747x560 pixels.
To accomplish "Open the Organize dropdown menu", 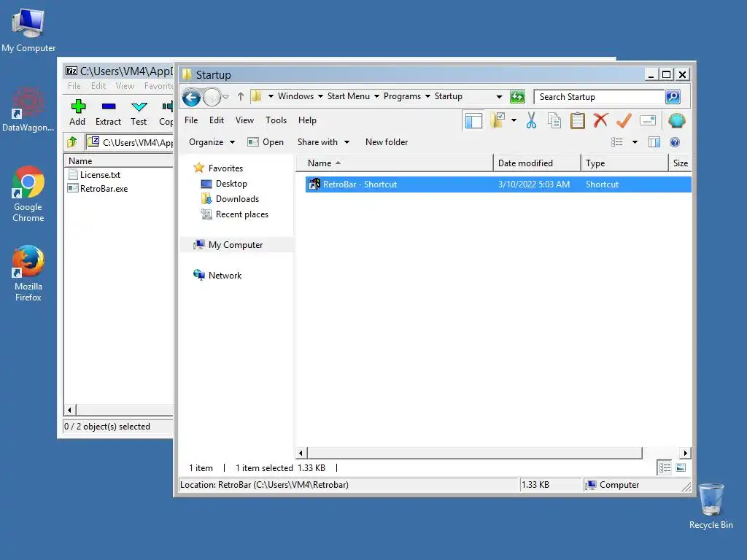I will pos(212,142).
